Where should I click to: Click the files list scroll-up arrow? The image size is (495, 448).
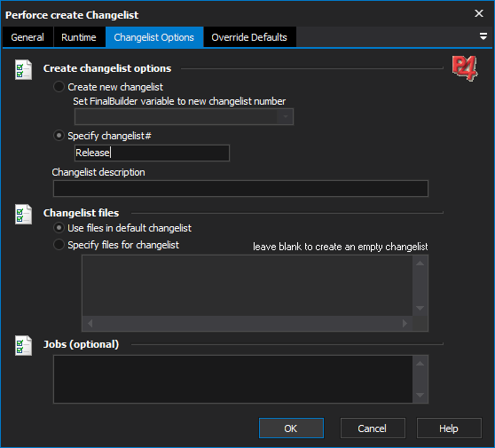point(420,263)
